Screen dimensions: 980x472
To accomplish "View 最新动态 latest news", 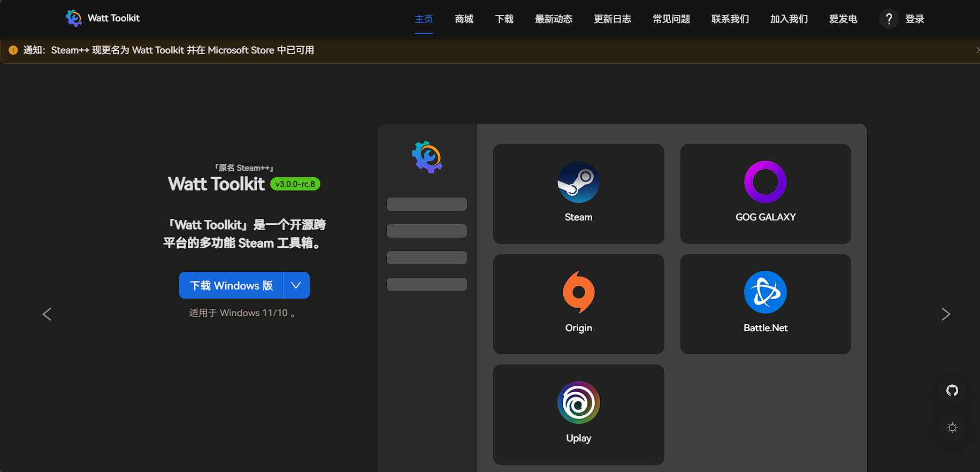I will [554, 19].
